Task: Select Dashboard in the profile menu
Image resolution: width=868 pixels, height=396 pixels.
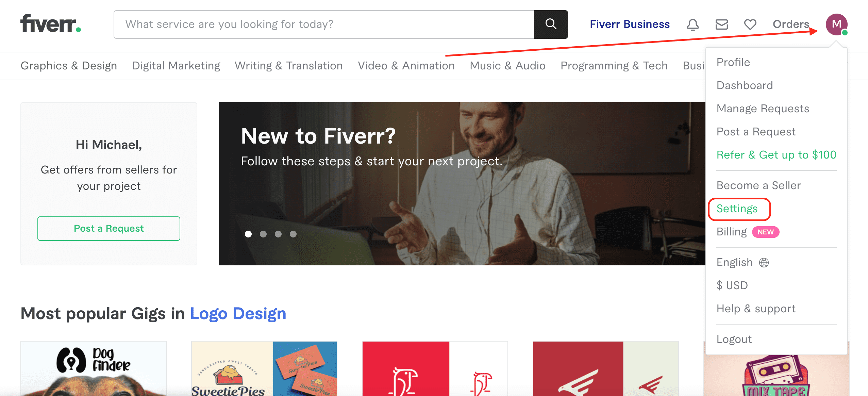Action: (745, 85)
